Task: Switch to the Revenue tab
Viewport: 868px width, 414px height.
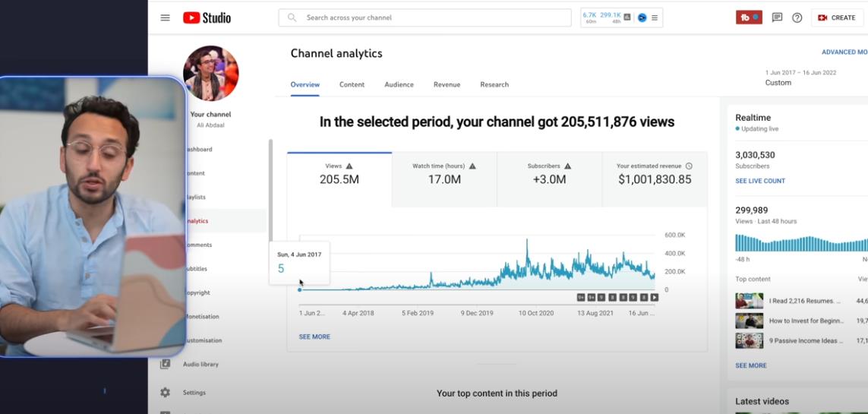Action: 447,84
